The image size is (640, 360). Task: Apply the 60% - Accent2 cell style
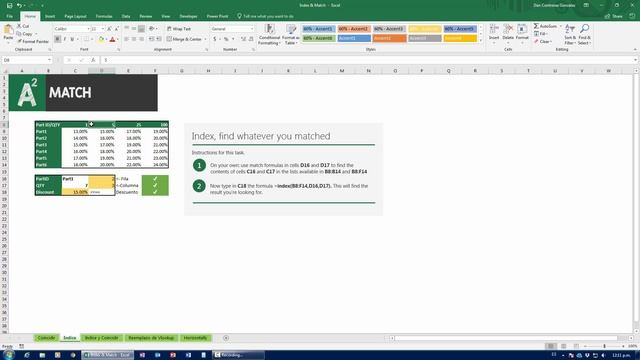354,29
